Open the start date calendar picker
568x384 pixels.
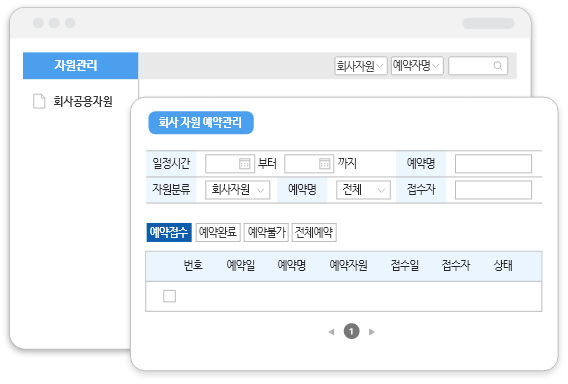tap(245, 164)
